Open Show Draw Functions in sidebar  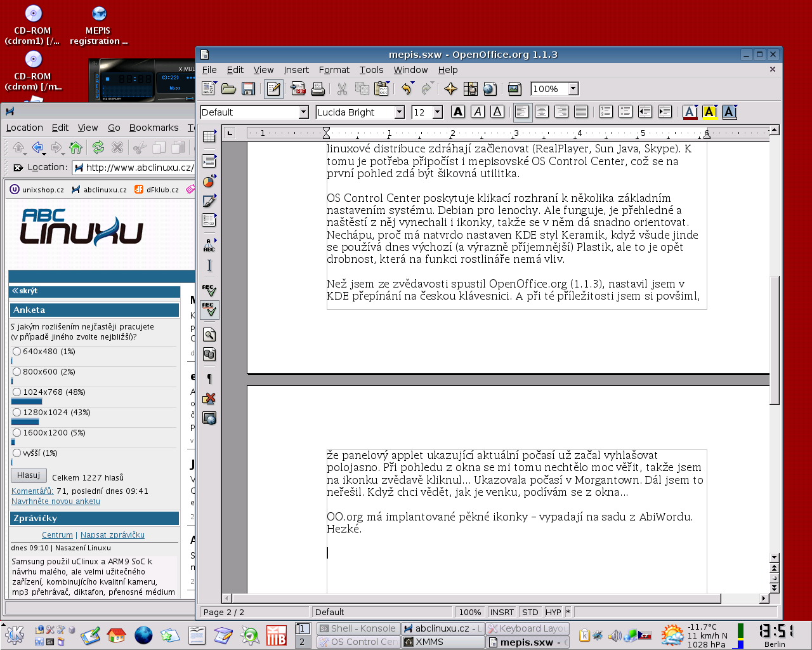pos(209,201)
